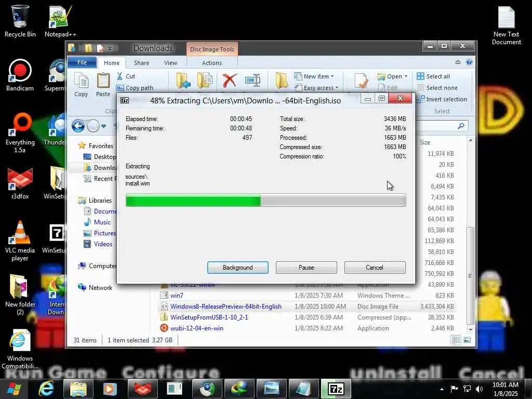Cancel the 7-Zip extraction
Image resolution: width=532 pixels, height=399 pixels.
coord(375,268)
